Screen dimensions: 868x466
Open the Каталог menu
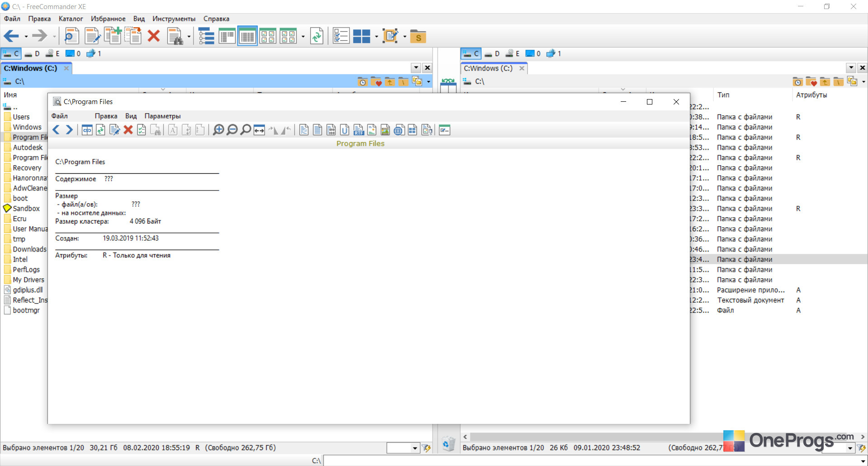(71, 19)
